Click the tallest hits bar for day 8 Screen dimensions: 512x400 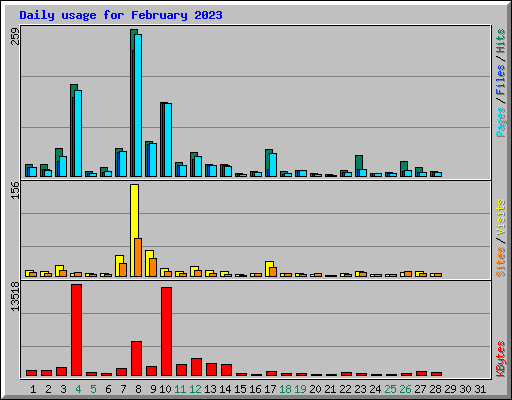coord(134,103)
